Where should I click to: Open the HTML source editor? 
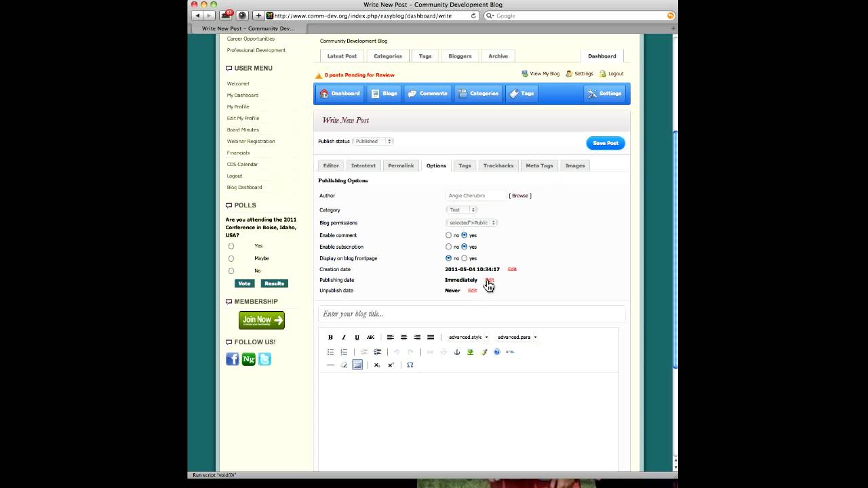(510, 352)
